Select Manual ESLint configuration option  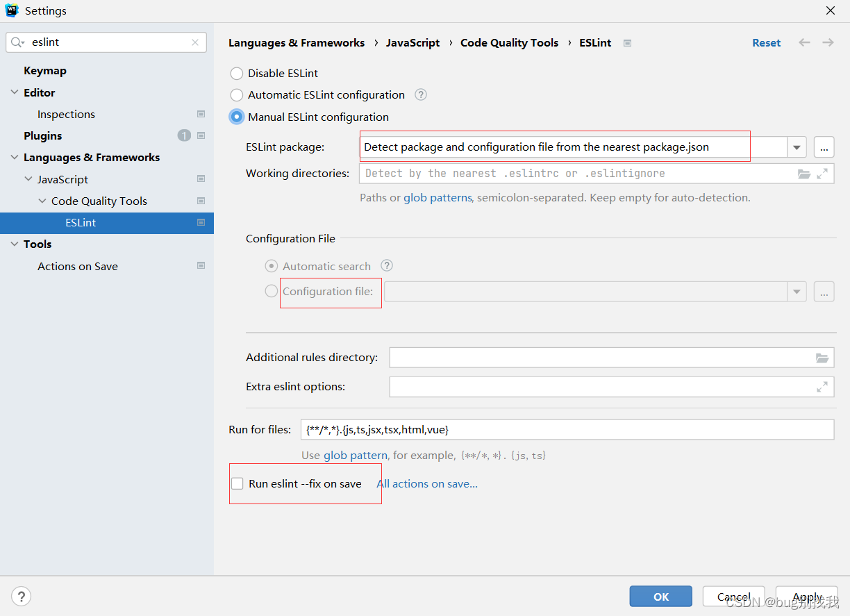237,117
